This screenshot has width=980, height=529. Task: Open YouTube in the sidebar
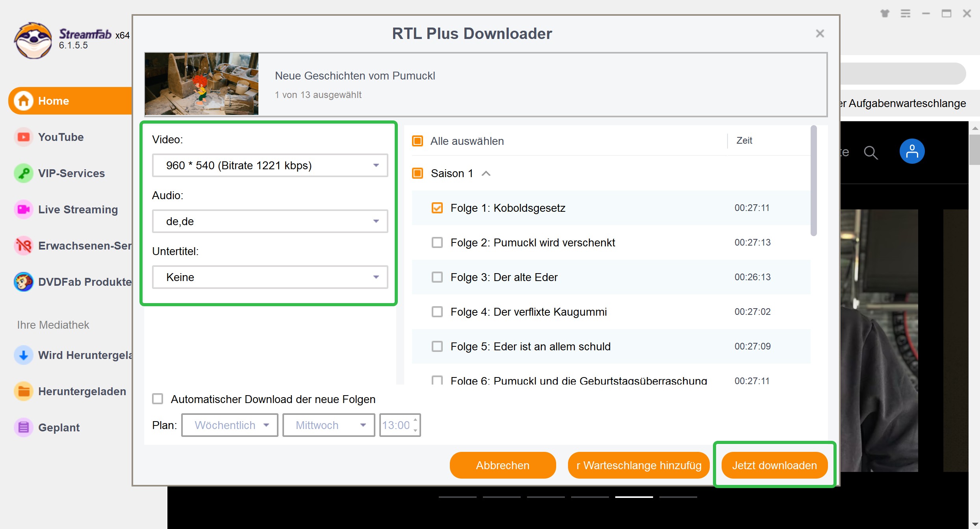[x=61, y=137]
